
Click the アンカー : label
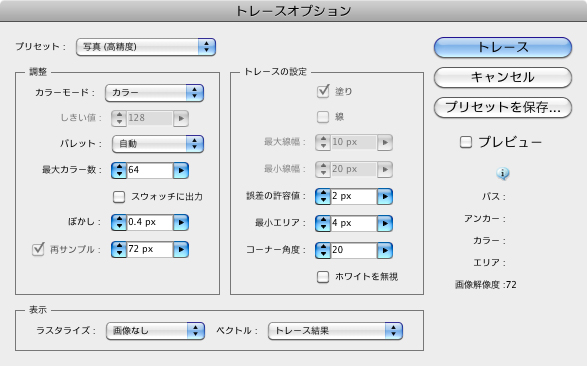(485, 219)
